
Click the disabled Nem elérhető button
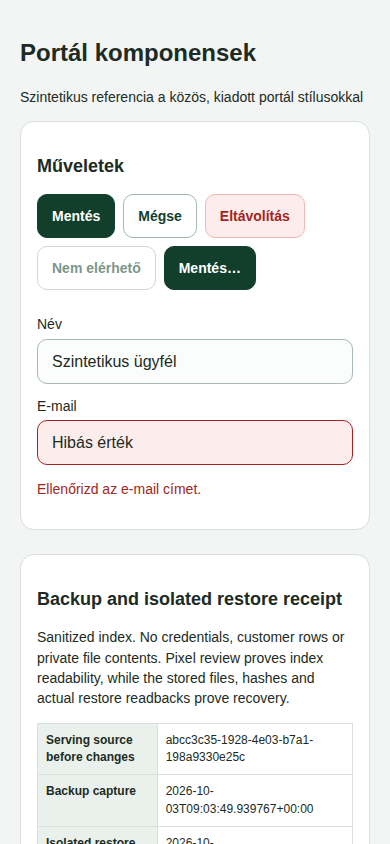click(96, 268)
